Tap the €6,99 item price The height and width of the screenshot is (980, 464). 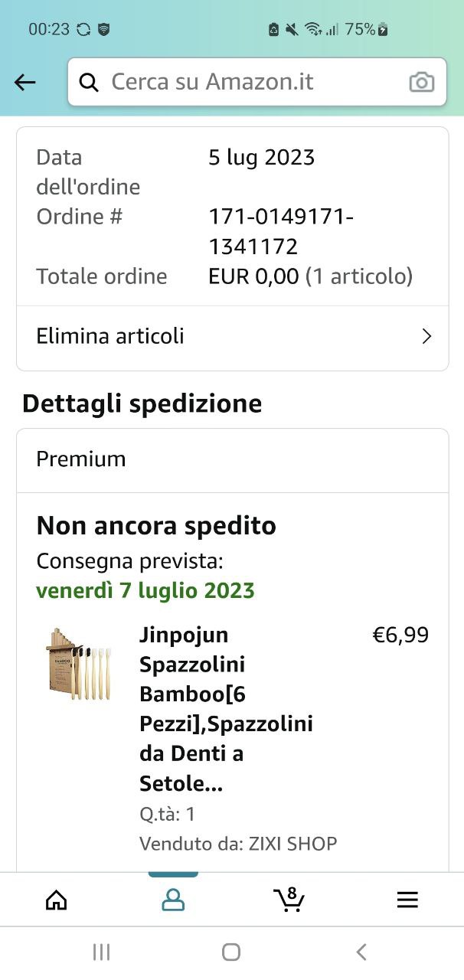pyautogui.click(x=400, y=635)
